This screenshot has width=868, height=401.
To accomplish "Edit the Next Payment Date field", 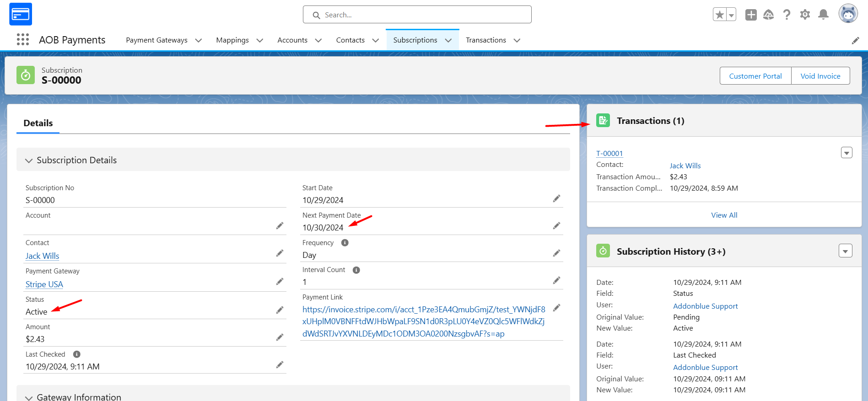I will point(556,226).
